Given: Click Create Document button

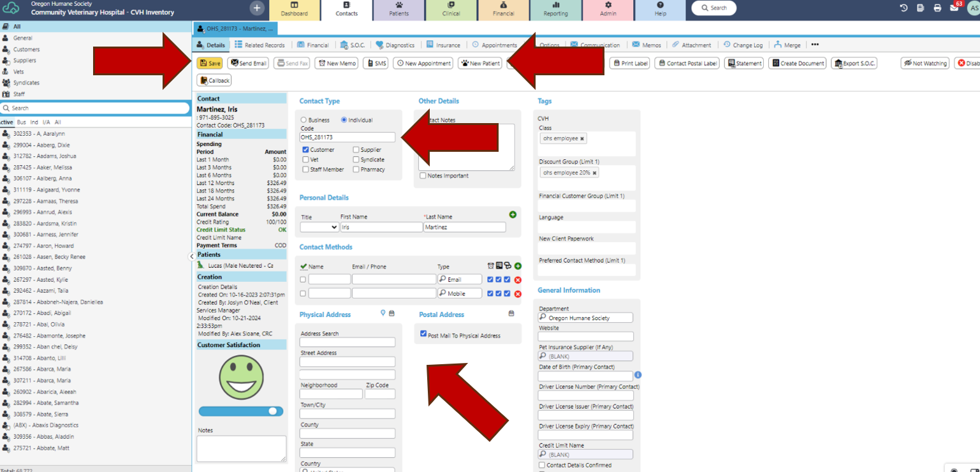Looking at the screenshot, I should [x=797, y=63].
